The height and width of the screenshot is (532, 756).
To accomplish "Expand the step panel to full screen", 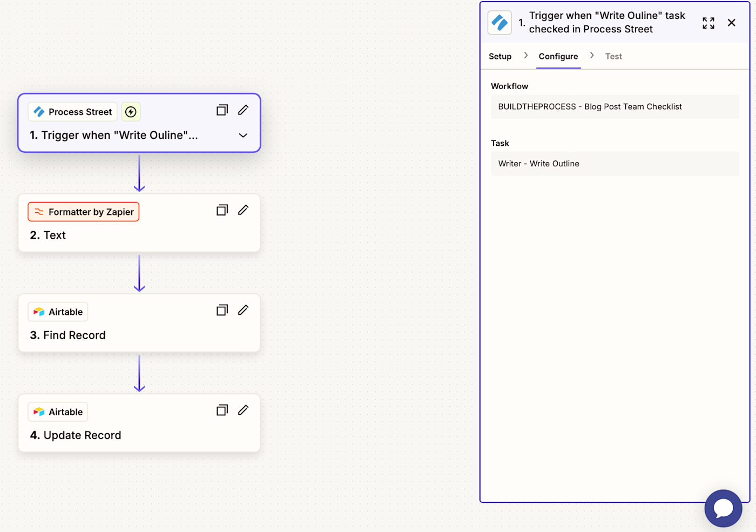I will click(x=708, y=23).
